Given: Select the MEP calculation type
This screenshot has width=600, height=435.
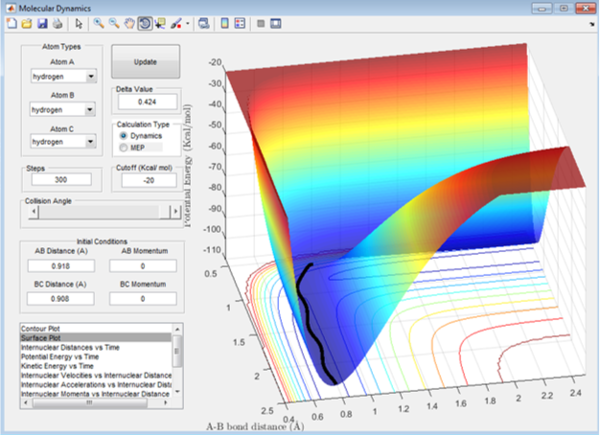Looking at the screenshot, I should pyautogui.click(x=125, y=147).
